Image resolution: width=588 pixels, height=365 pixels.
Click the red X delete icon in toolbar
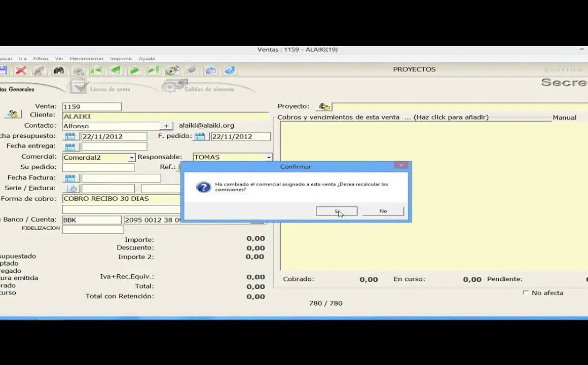click(x=21, y=70)
